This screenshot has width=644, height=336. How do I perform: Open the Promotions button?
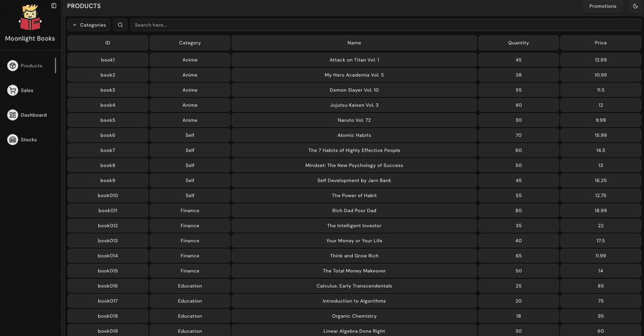tap(602, 6)
